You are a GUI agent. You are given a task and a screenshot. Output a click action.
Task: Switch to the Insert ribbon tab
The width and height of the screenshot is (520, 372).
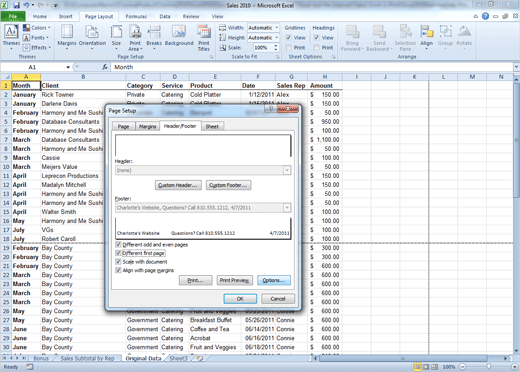coord(66,16)
